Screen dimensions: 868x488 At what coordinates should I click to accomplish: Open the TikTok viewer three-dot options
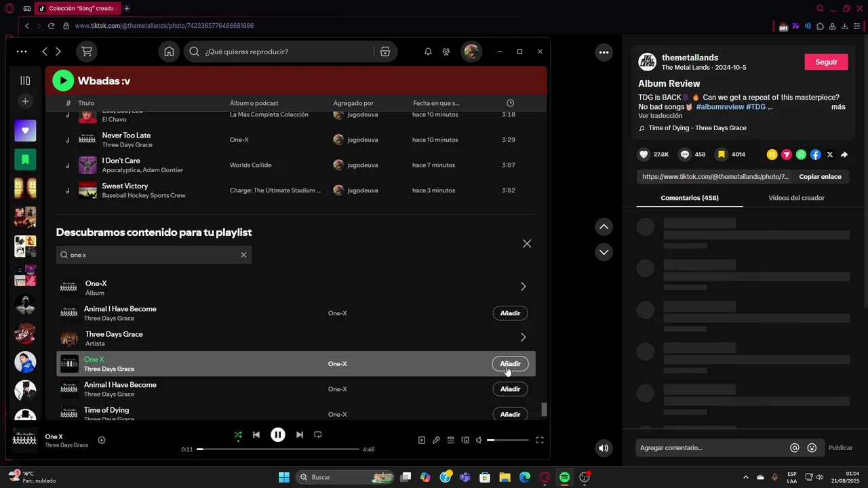coord(604,52)
